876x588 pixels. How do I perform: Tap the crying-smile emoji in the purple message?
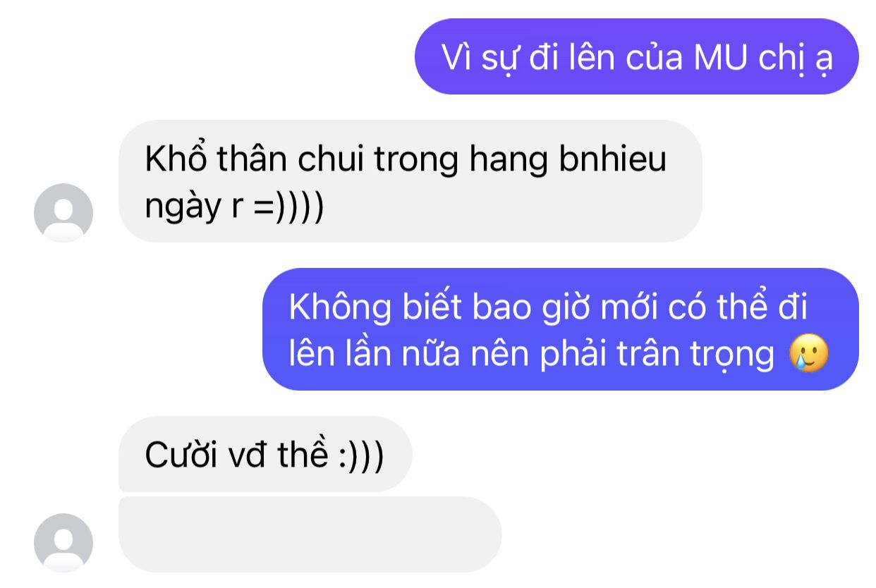click(810, 354)
